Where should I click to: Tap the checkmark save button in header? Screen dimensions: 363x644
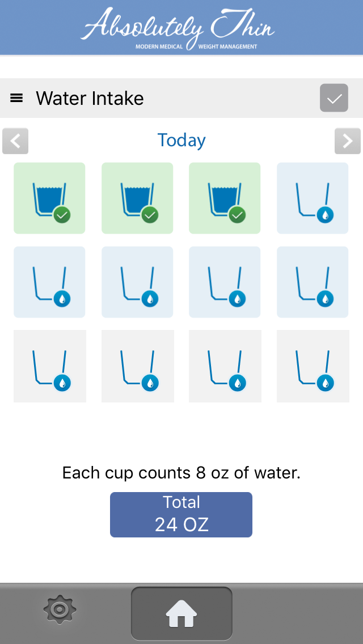(x=334, y=98)
